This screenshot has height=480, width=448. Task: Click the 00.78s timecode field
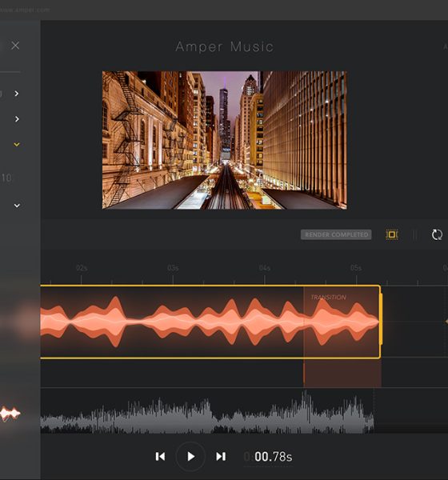268,457
